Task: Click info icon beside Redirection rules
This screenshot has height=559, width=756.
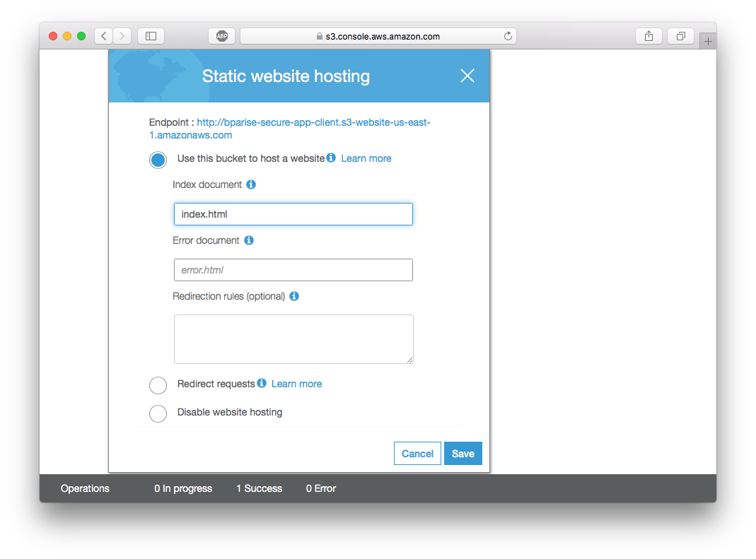Action: [x=294, y=296]
